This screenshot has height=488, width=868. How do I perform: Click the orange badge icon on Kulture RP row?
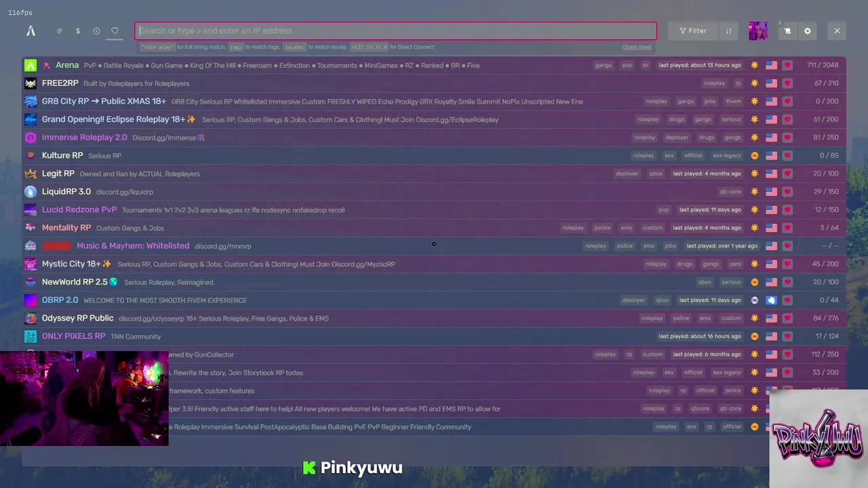(755, 155)
